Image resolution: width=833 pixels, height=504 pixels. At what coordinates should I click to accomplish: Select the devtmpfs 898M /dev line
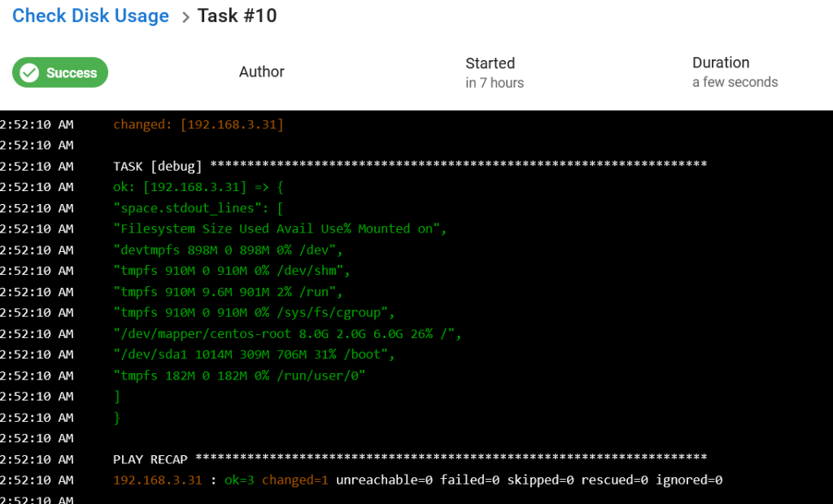point(228,250)
